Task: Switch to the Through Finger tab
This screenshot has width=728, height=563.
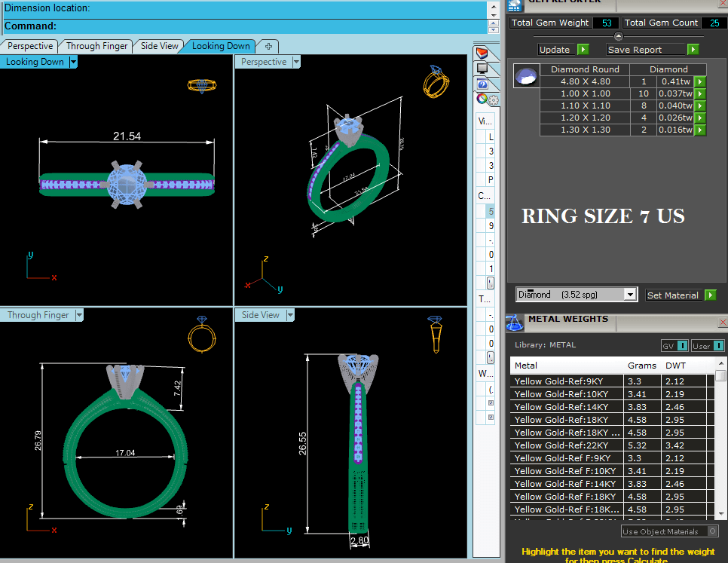Action: pos(96,46)
